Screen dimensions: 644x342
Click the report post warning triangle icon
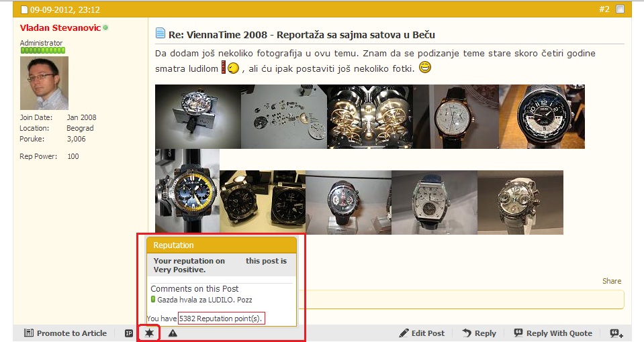tap(173, 333)
